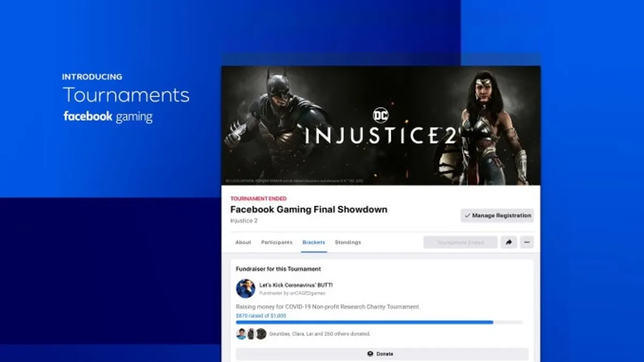Screen dimensions: 644x362
Task: Click the DC logo on banner
Action: click(x=380, y=115)
